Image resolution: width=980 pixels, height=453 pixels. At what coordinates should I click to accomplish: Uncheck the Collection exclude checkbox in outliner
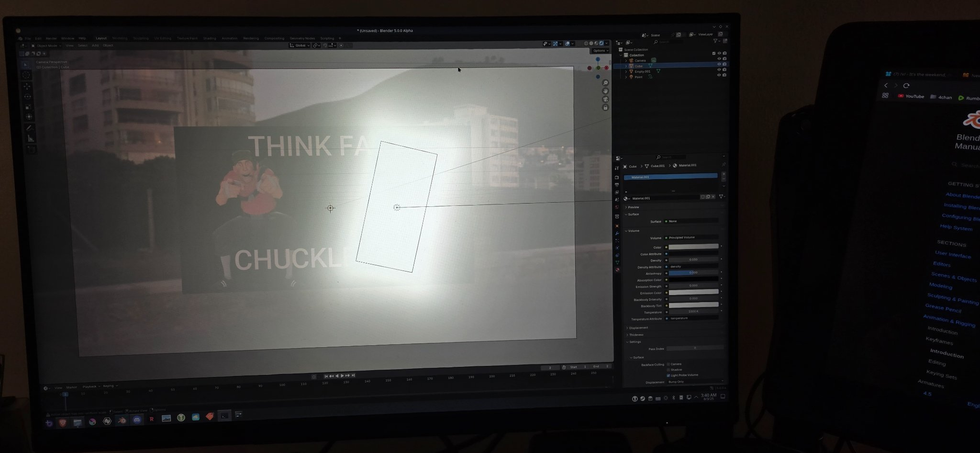point(714,53)
